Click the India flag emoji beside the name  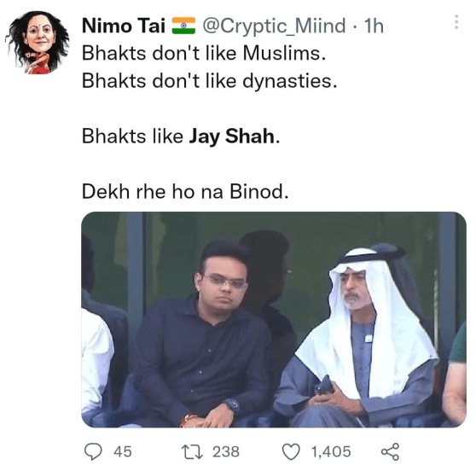[183, 26]
